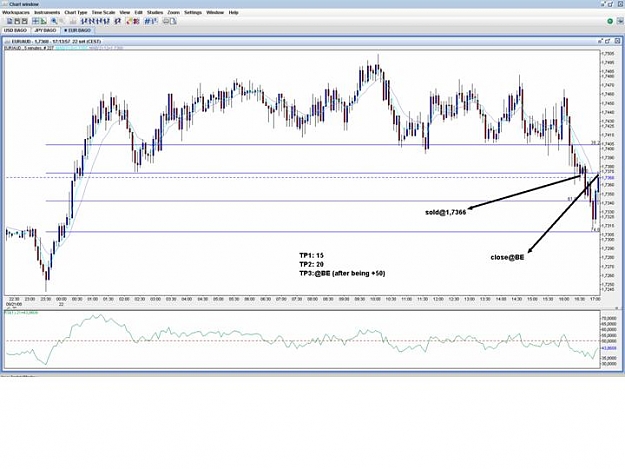This screenshot has width=625, height=469.
Task: Click the greyed-out zoom out magnifier icon
Action: (x=62, y=21)
